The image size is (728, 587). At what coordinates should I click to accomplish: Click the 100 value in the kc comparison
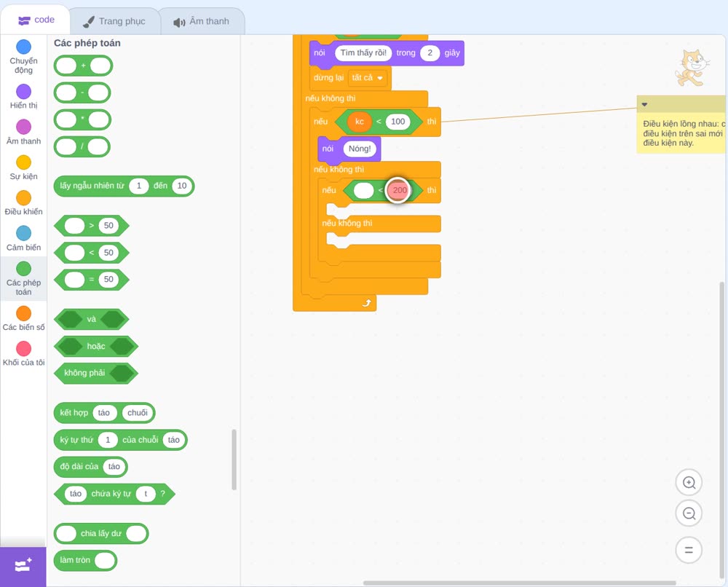pos(398,122)
